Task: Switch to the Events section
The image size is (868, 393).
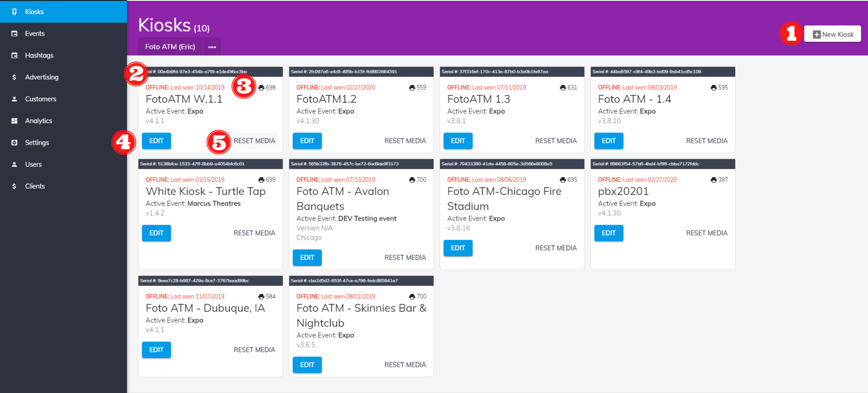Action: click(x=35, y=33)
